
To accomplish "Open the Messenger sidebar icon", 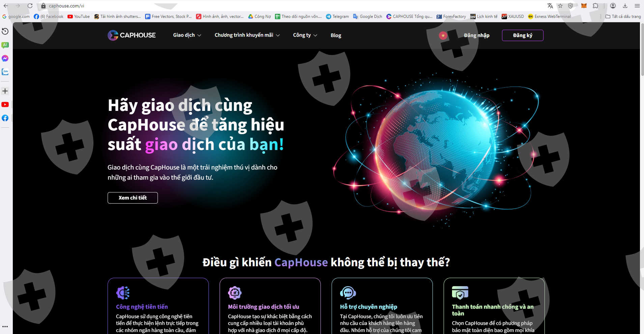I will pyautogui.click(x=5, y=58).
